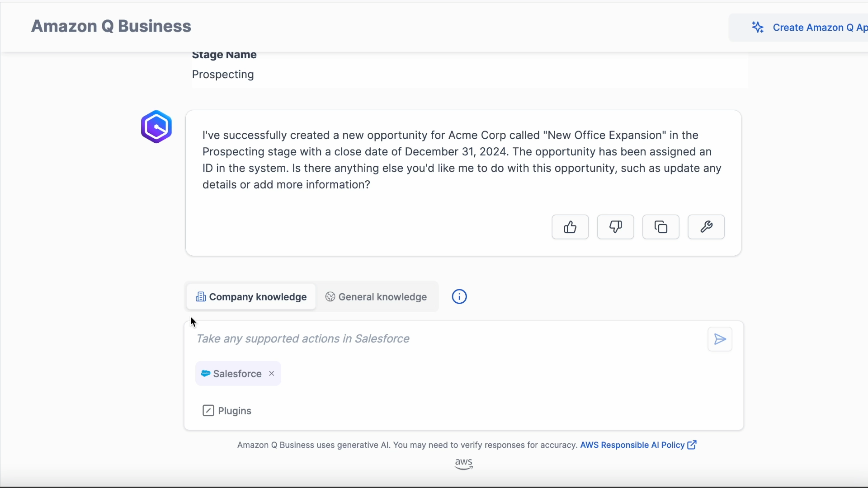Click the thumbs up feedback icon
Image resolution: width=868 pixels, height=488 pixels.
click(x=570, y=227)
